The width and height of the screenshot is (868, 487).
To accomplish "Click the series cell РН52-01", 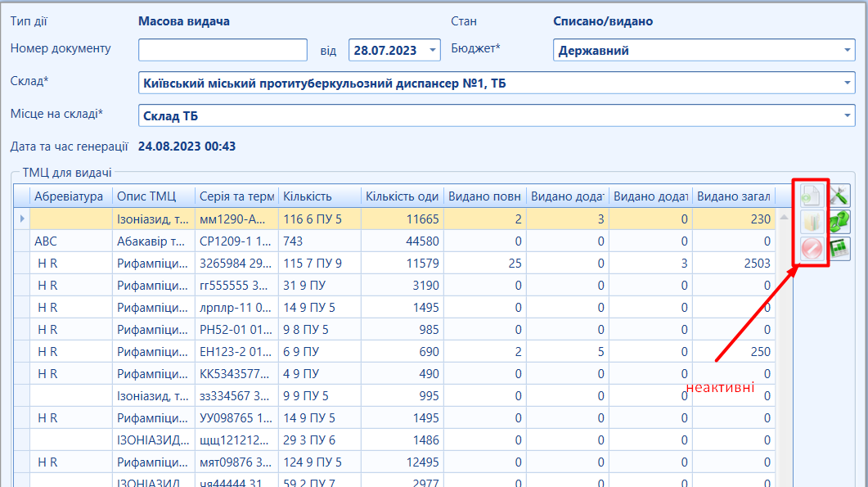I will click(x=236, y=330).
